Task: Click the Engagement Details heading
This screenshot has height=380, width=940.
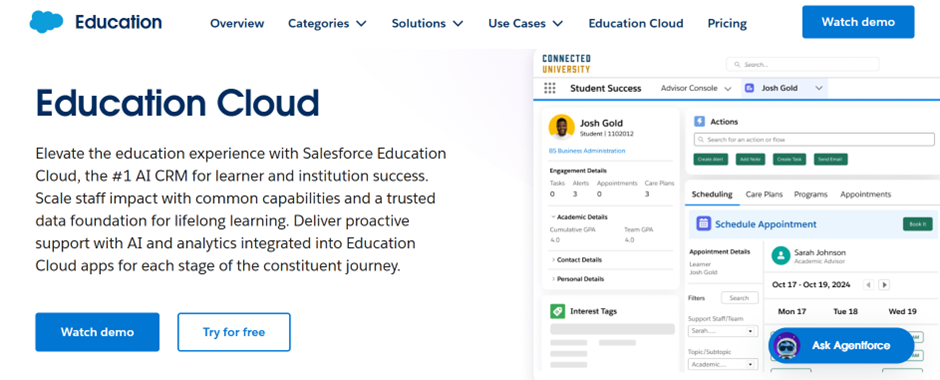Action: click(x=578, y=171)
